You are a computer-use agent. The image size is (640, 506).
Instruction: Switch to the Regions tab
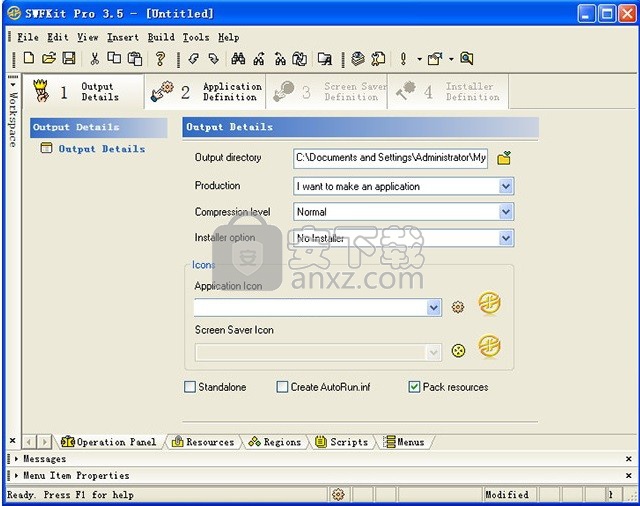pos(275,442)
